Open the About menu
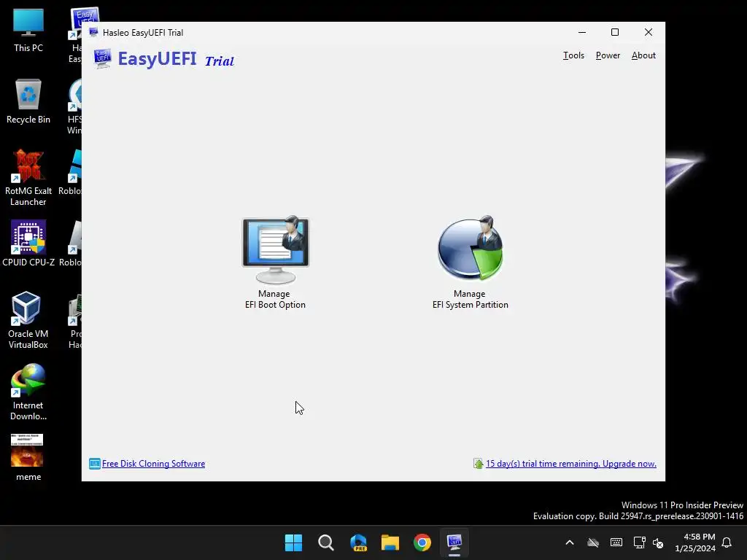 (x=643, y=55)
